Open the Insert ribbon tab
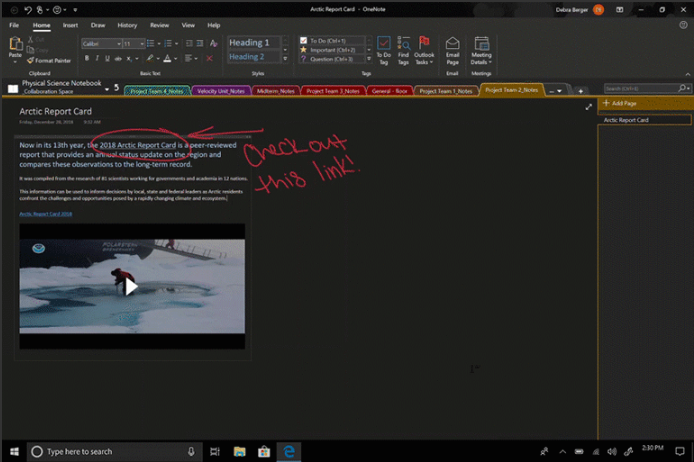This screenshot has width=694, height=462. click(x=70, y=25)
